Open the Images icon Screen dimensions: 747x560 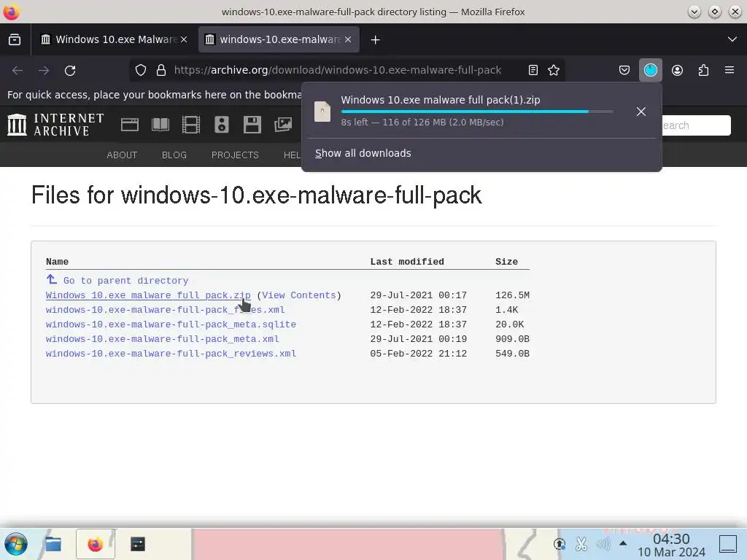point(283,125)
